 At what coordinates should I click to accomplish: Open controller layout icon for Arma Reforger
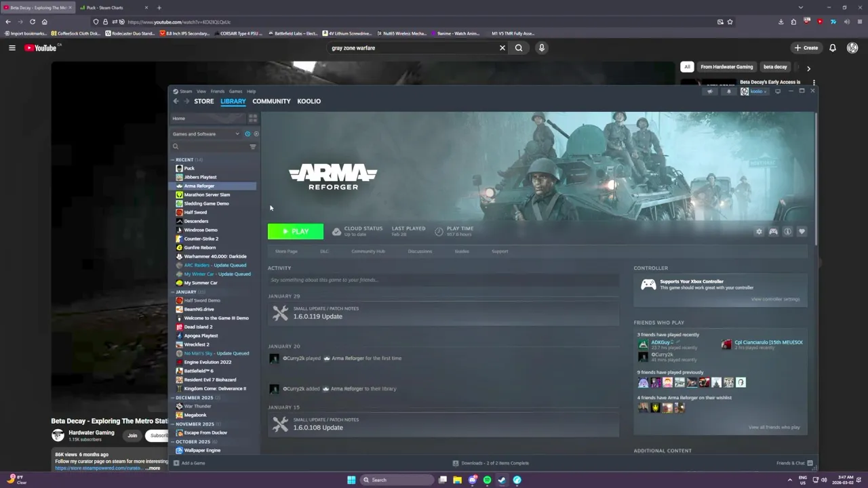coord(773,231)
